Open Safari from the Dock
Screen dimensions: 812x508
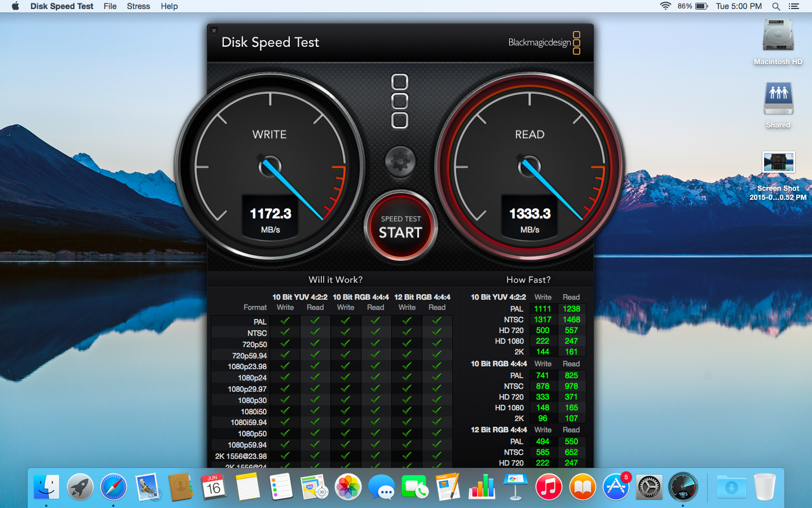click(x=113, y=487)
